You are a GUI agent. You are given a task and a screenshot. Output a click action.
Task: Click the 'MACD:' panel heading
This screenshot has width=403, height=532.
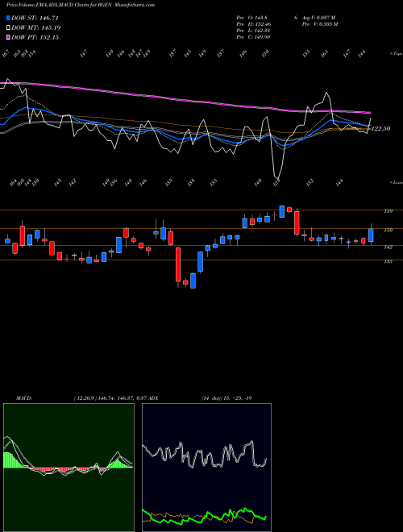click(x=23, y=398)
